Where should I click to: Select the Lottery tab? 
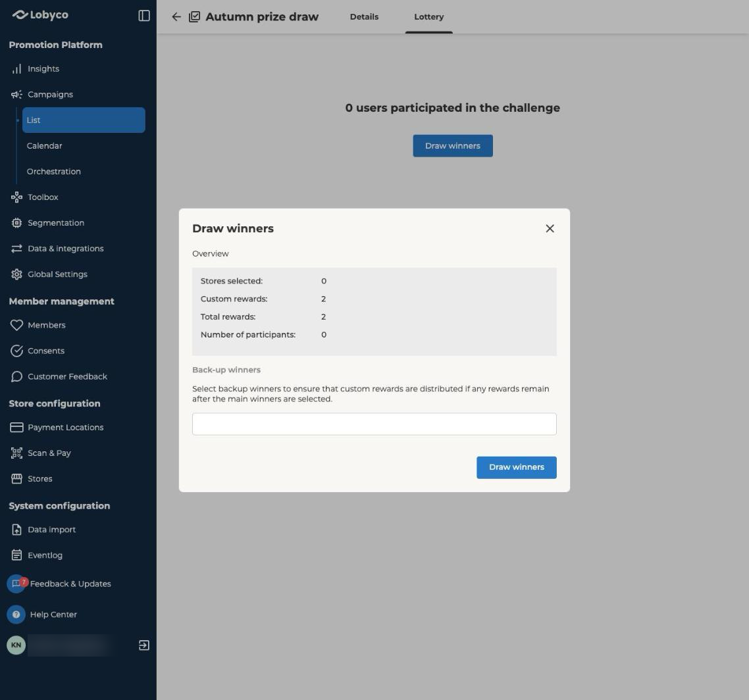coord(428,16)
